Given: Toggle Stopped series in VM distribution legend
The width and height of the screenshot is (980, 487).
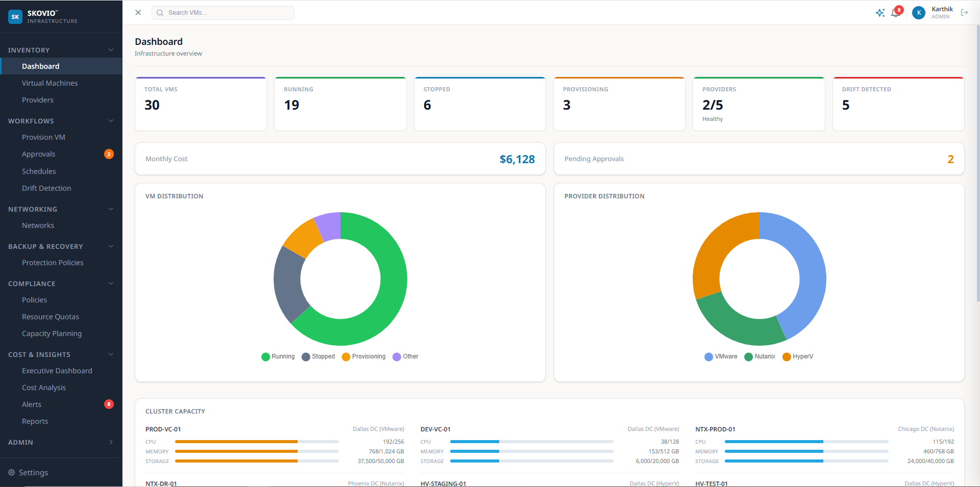Looking at the screenshot, I should (x=318, y=356).
